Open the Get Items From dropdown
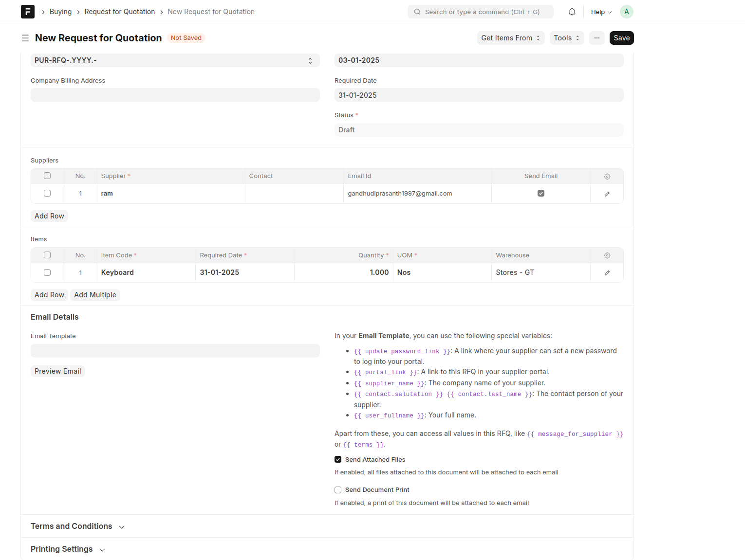Image resolution: width=745 pixels, height=560 pixels. [x=511, y=38]
